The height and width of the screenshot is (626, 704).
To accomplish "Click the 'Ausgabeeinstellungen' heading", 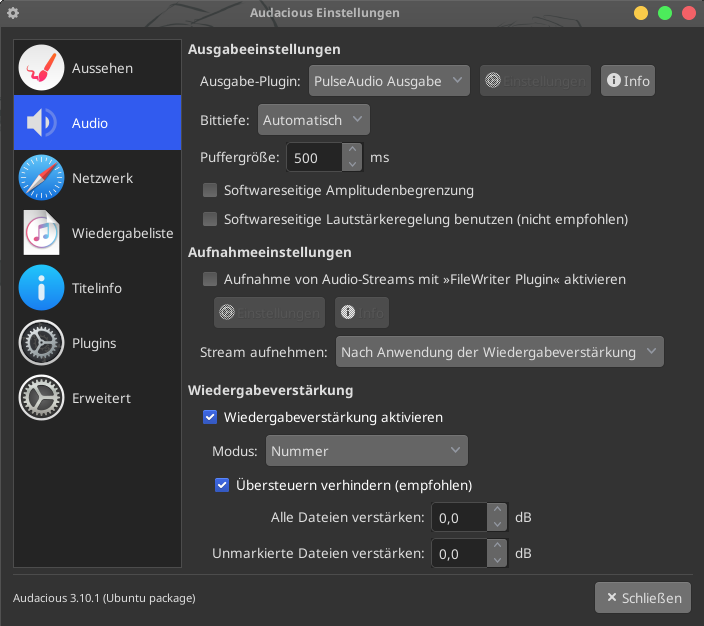I will pos(264,49).
